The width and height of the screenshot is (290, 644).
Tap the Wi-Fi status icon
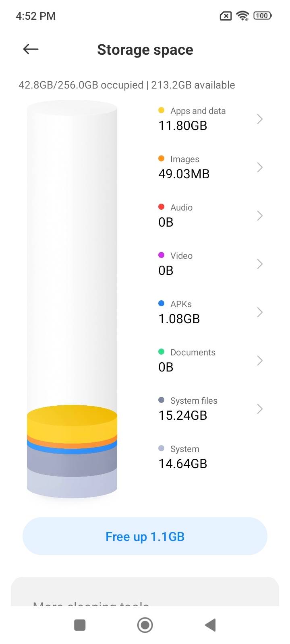click(x=242, y=16)
